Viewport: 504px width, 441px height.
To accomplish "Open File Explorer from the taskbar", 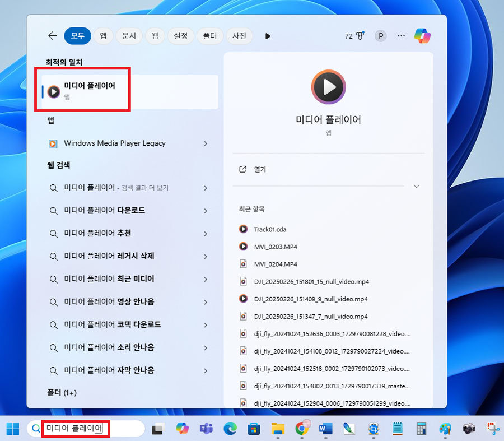I will click(278, 429).
